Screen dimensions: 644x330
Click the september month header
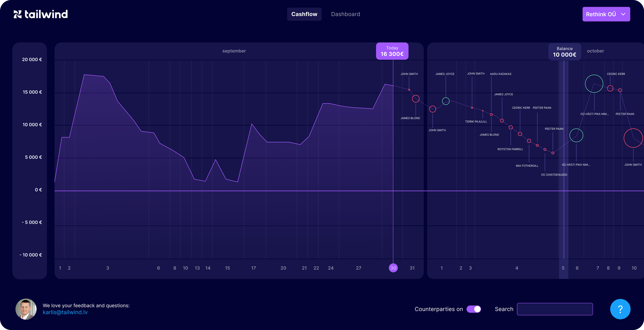tap(234, 51)
